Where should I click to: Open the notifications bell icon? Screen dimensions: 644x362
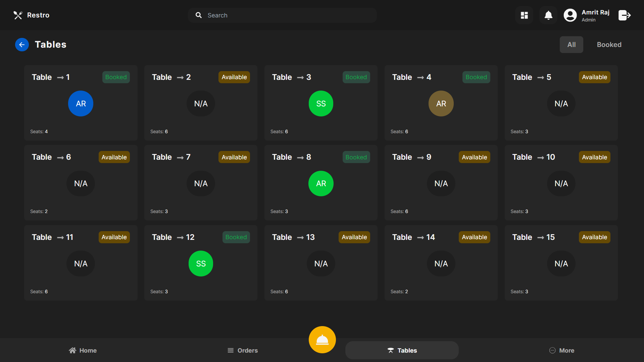(548, 15)
